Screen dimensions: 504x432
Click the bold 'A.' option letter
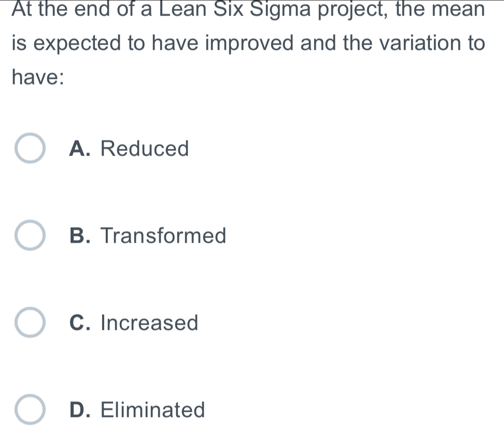pyautogui.click(x=81, y=149)
